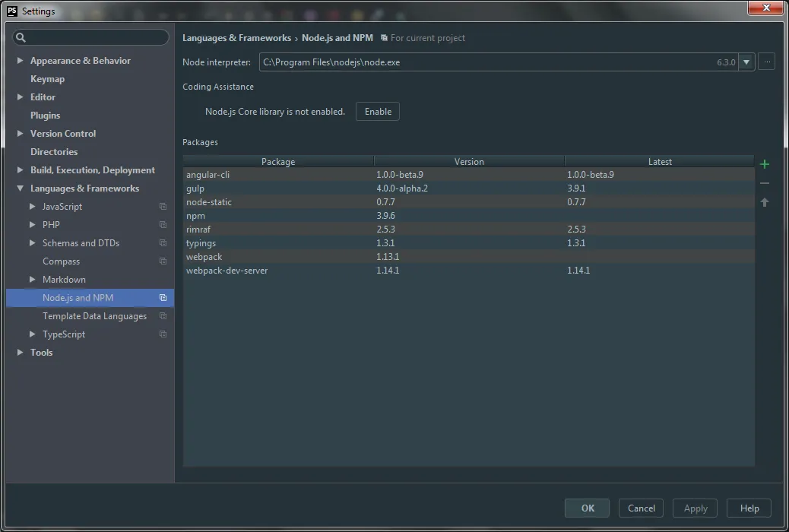Click the ellipsis browse button for the Node interpreter
This screenshot has width=789, height=532.
point(766,62)
